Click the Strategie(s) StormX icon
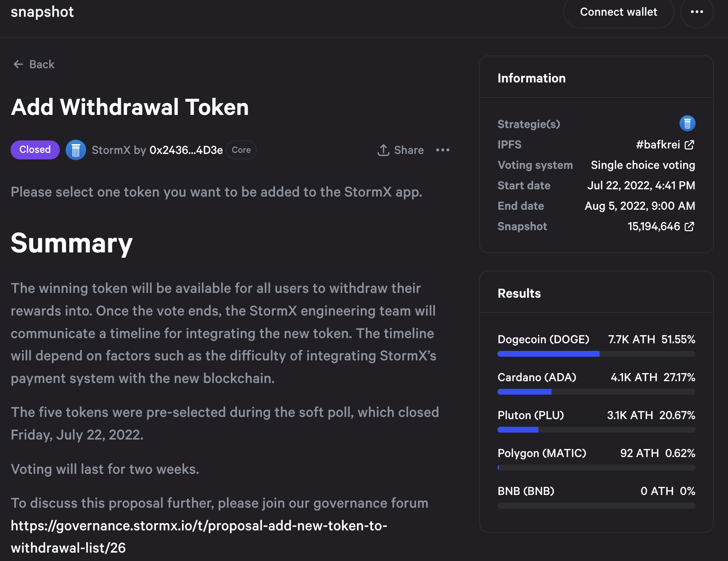Screen dimensions: 728x561 (x=687, y=124)
